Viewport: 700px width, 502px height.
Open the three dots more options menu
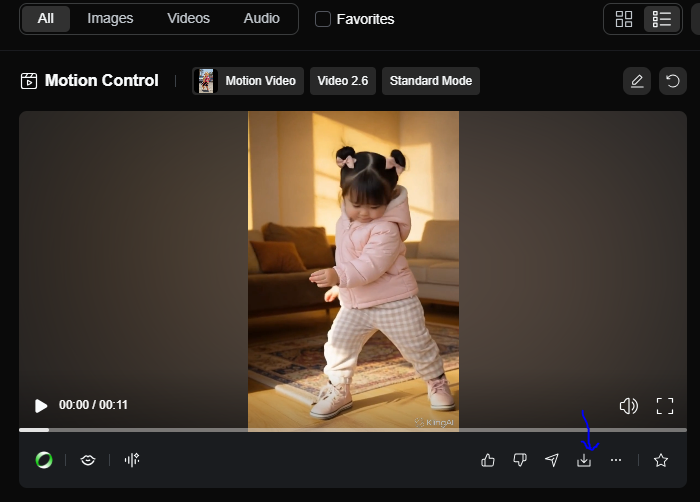click(x=616, y=460)
